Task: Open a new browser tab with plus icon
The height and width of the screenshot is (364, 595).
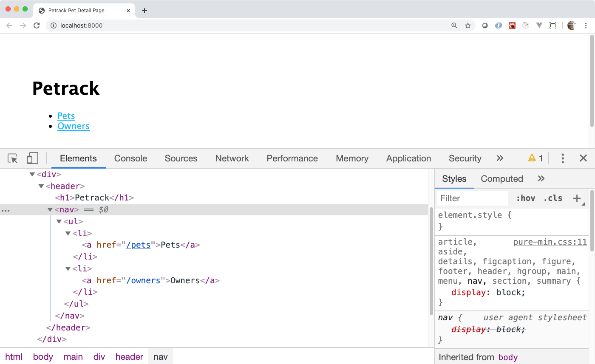Action: click(x=144, y=11)
